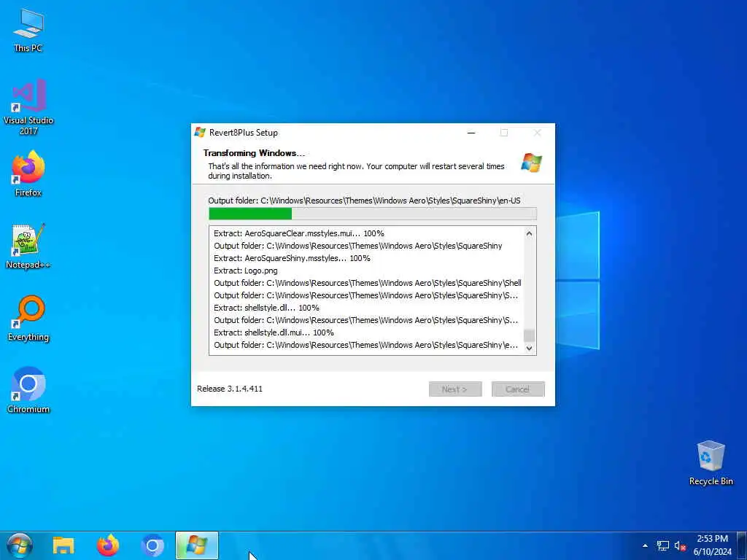Open Firefox desktop shortcut
Screen dimensions: 747x560
(x=28, y=174)
